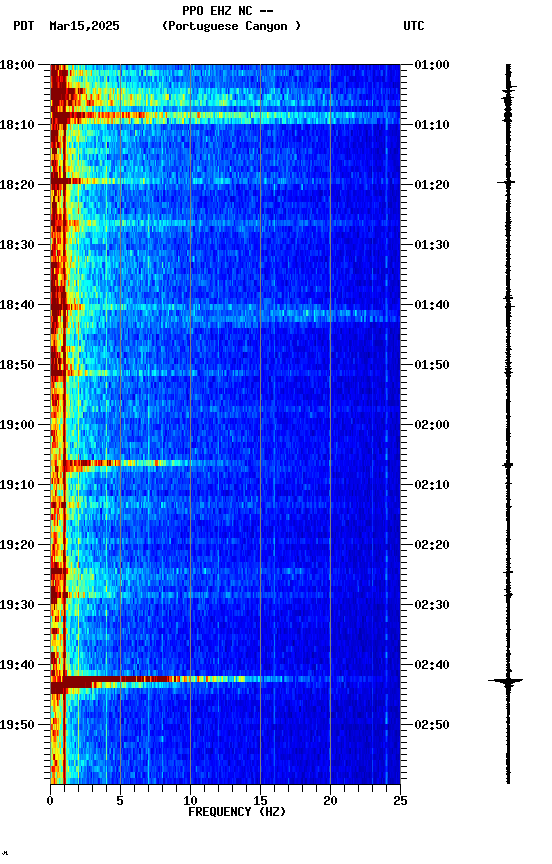Click the seismogram trace spike near 01:20 UTC
This screenshot has width=552, height=864.
(507, 182)
